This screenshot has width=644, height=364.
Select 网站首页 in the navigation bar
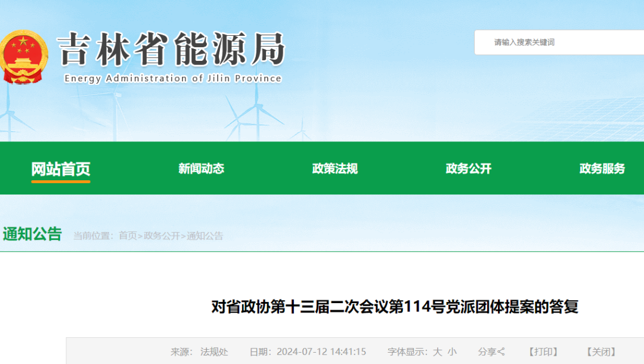[61, 169]
